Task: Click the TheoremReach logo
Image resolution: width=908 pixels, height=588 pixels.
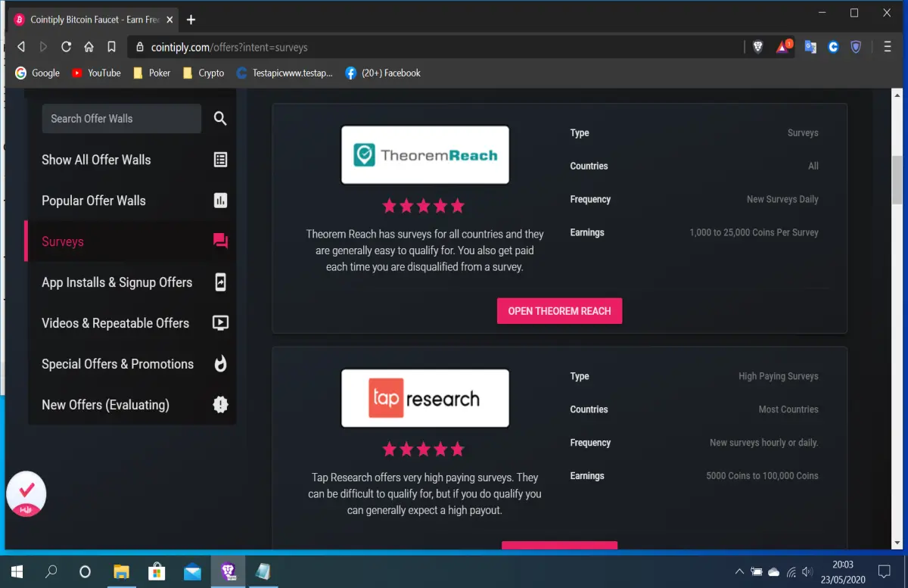Action: (425, 155)
